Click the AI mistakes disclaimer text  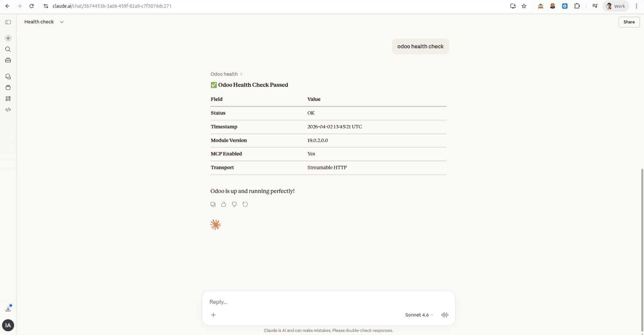(328, 331)
